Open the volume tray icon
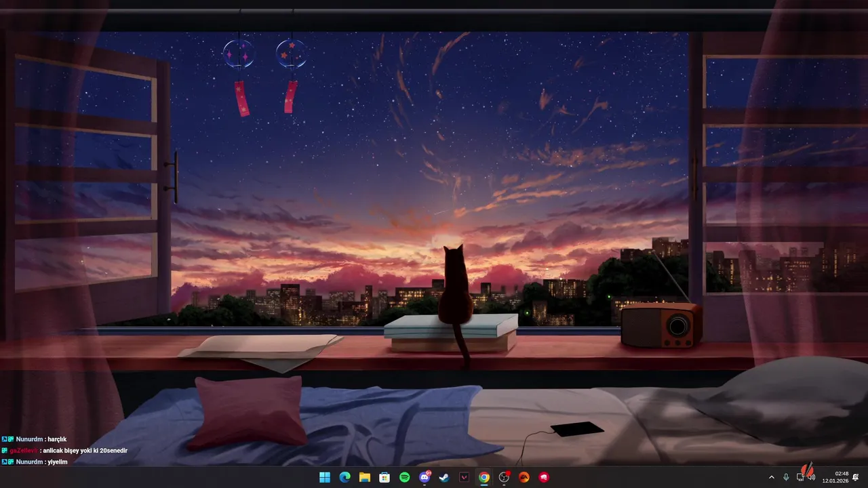This screenshot has height=488, width=868. coord(811,477)
